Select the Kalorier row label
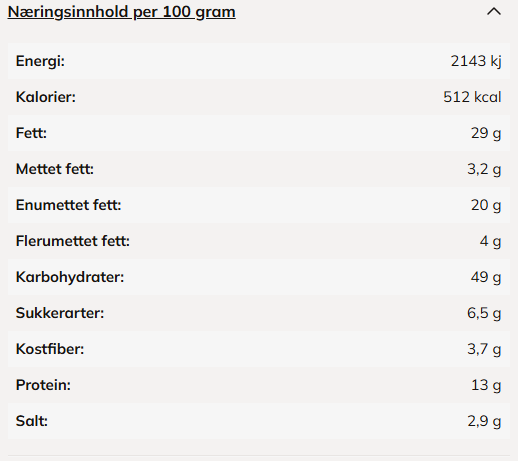The image size is (518, 461). pyautogui.click(x=46, y=97)
